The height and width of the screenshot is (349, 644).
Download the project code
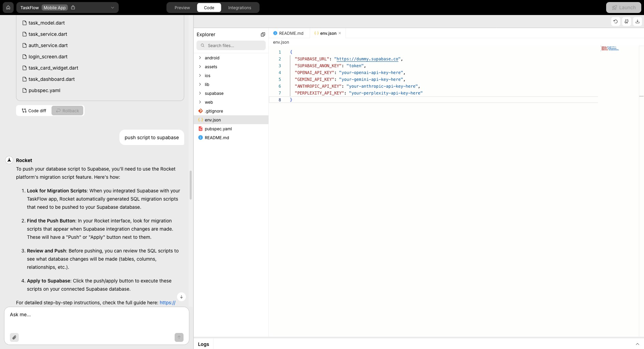tap(638, 21)
